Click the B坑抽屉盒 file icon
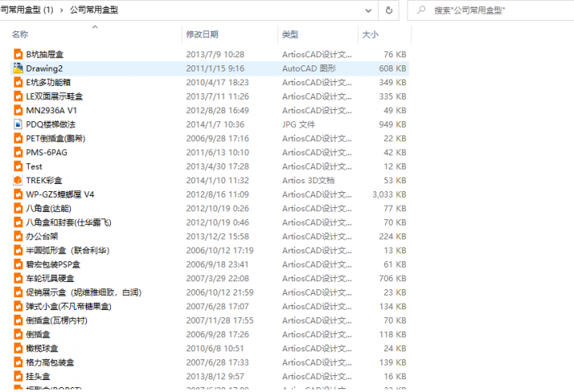 (18, 54)
